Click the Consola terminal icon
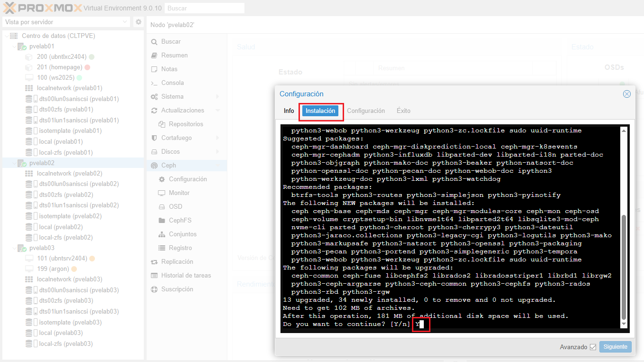644x362 pixels. coord(154,83)
